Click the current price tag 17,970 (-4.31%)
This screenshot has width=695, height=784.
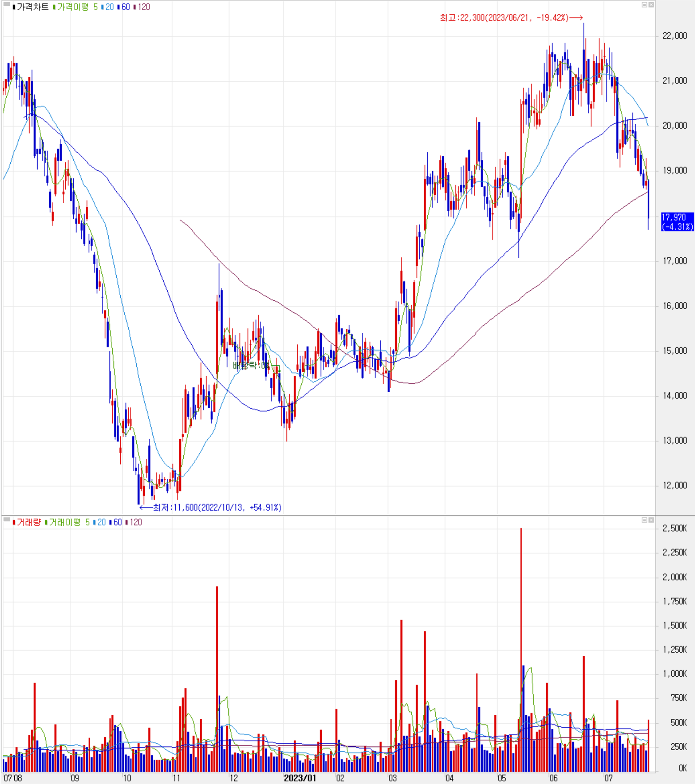click(677, 222)
